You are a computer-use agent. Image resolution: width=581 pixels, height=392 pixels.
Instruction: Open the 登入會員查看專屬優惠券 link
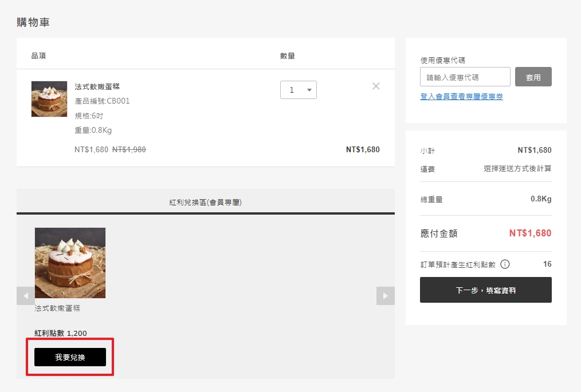[x=461, y=97]
